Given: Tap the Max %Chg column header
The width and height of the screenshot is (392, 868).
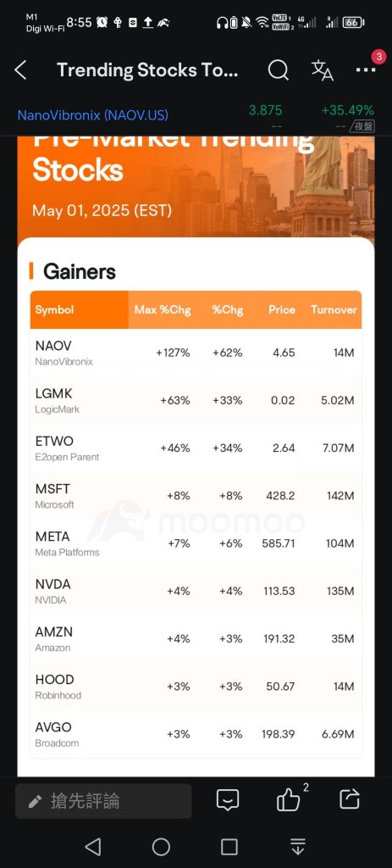Looking at the screenshot, I should (x=162, y=309).
